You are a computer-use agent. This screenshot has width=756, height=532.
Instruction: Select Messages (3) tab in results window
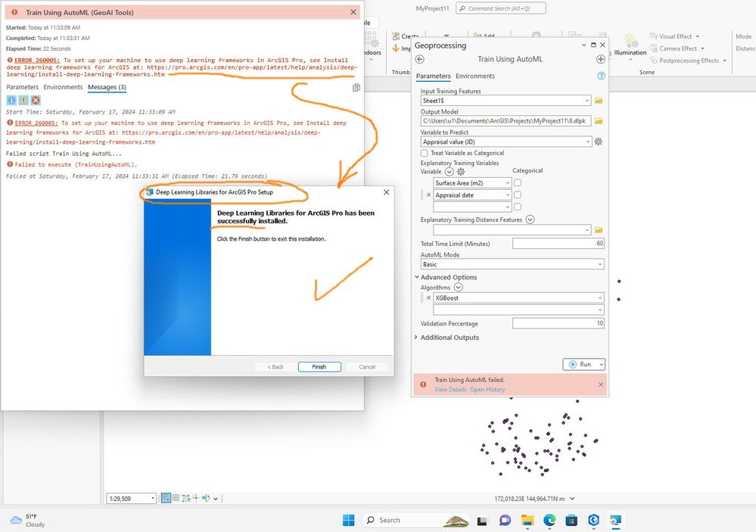[107, 87]
